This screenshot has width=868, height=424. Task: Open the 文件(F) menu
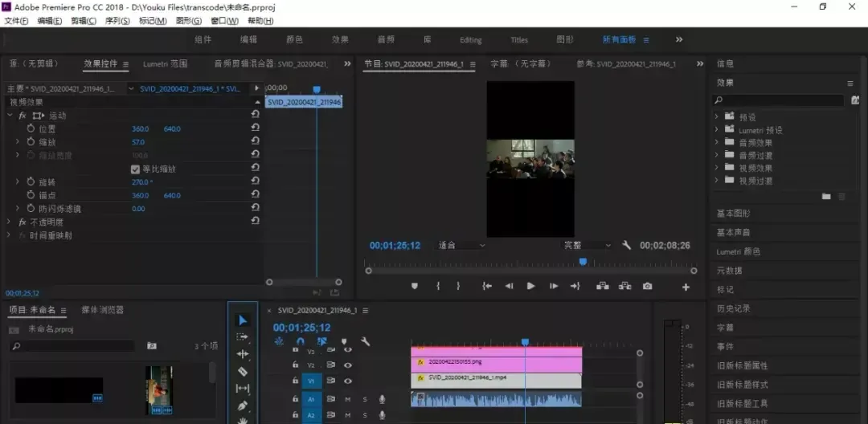point(17,20)
